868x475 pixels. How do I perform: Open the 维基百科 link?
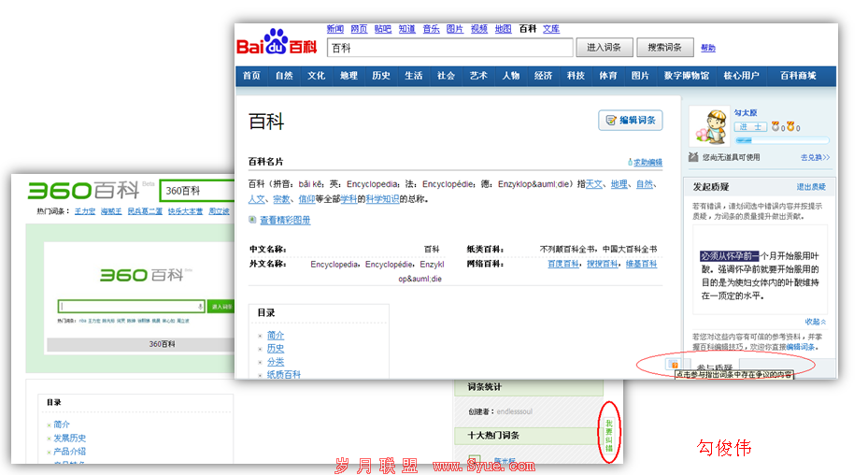click(641, 264)
